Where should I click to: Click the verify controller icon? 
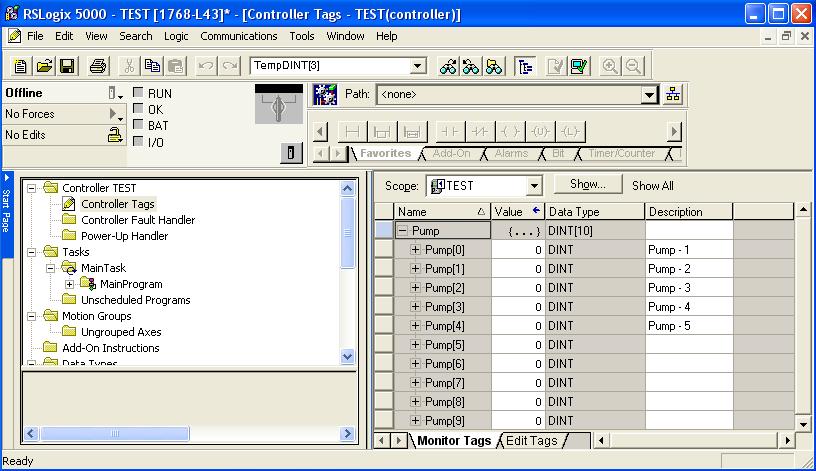click(x=579, y=66)
